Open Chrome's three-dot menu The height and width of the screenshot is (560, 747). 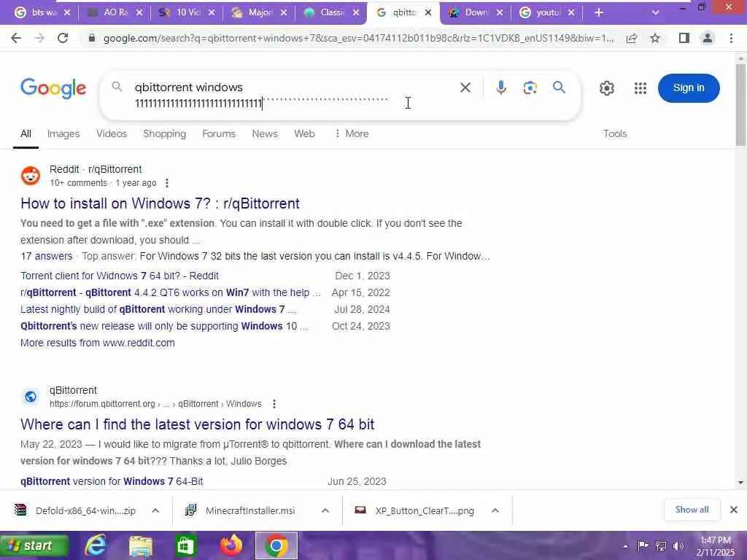[731, 38]
